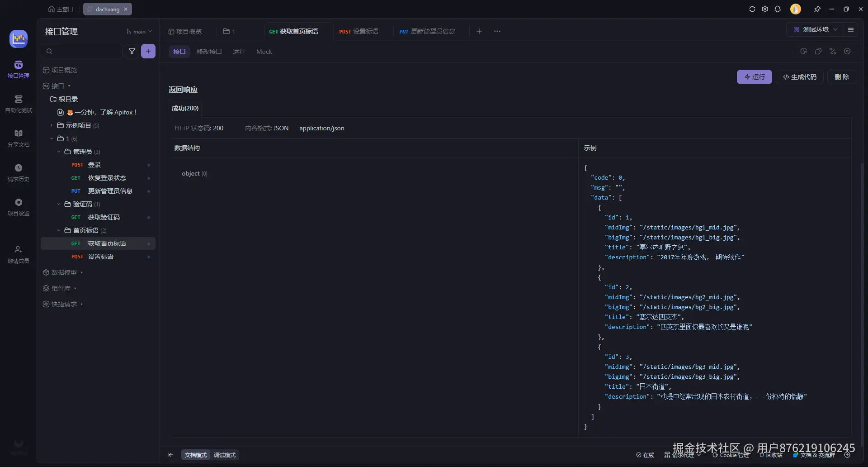Open the 根目录 tree item
868x467 pixels.
64,99
